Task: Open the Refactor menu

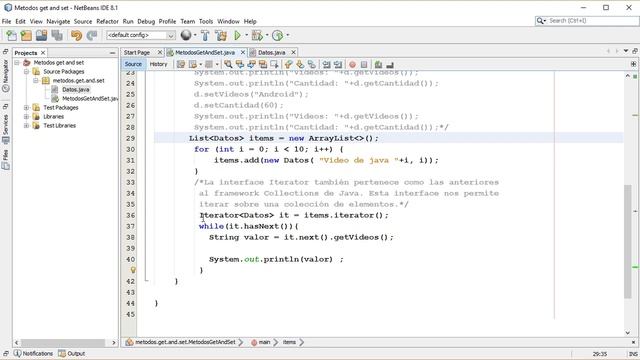Action: click(x=107, y=21)
